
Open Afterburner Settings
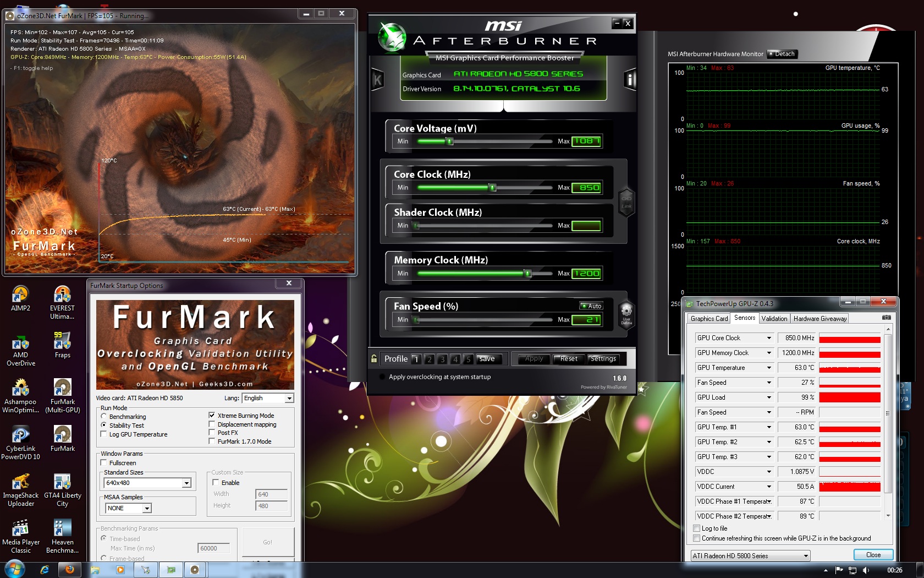(x=603, y=359)
